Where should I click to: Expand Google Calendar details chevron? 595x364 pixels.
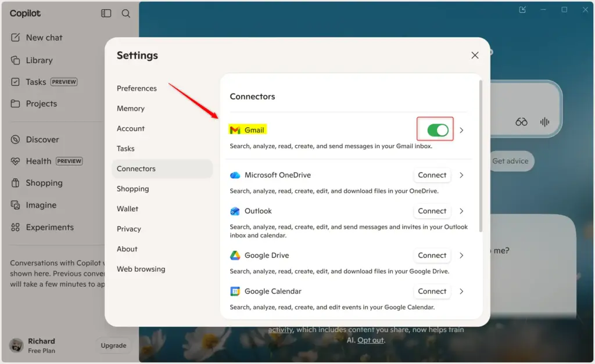pyautogui.click(x=461, y=291)
